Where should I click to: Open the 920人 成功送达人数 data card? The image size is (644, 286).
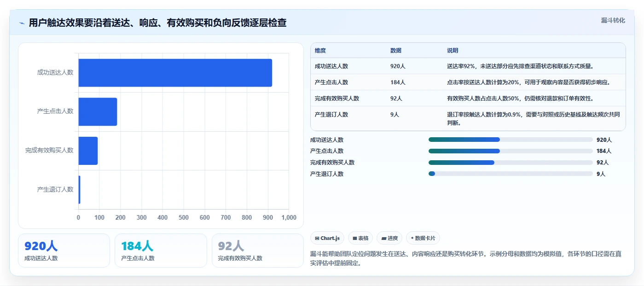(64, 251)
